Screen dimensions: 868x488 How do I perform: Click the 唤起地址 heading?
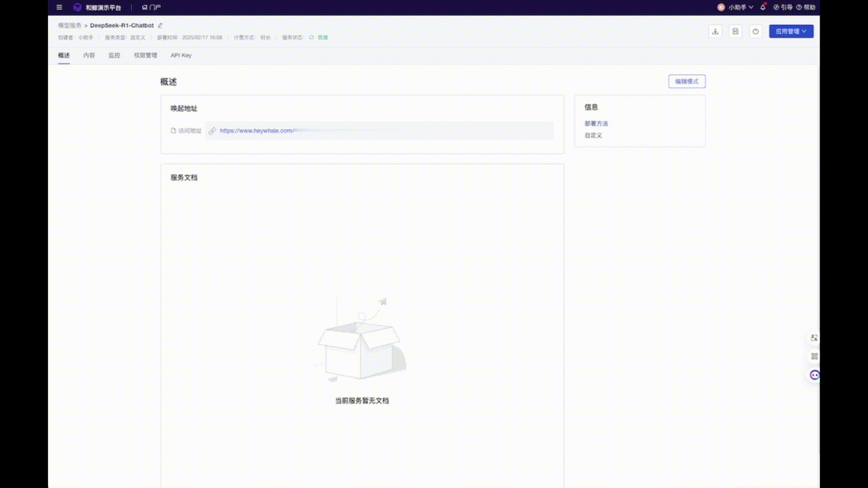[184, 108]
